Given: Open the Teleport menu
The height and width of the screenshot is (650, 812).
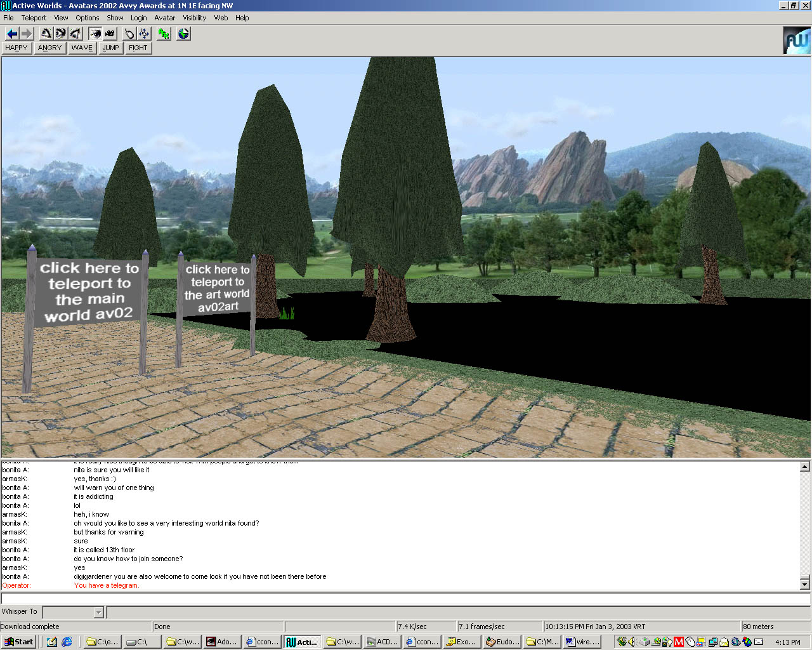Looking at the screenshot, I should 34,18.
